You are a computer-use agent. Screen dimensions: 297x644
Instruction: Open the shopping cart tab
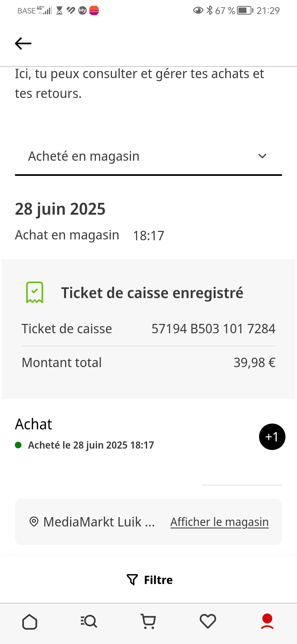pos(148,621)
